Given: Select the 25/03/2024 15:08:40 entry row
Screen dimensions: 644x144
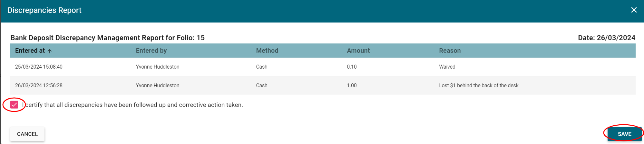Looking at the screenshot, I should [39, 67].
